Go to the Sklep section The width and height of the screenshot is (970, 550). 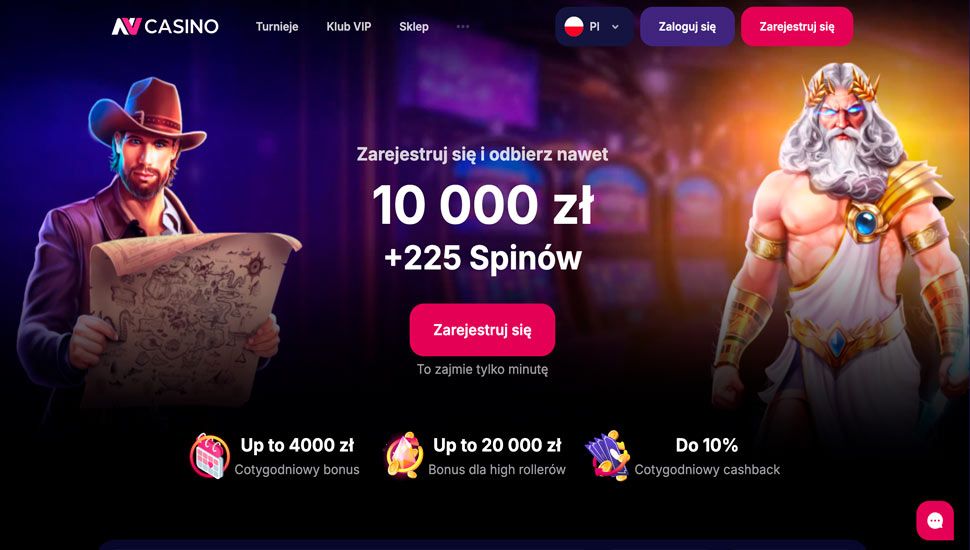(x=414, y=27)
